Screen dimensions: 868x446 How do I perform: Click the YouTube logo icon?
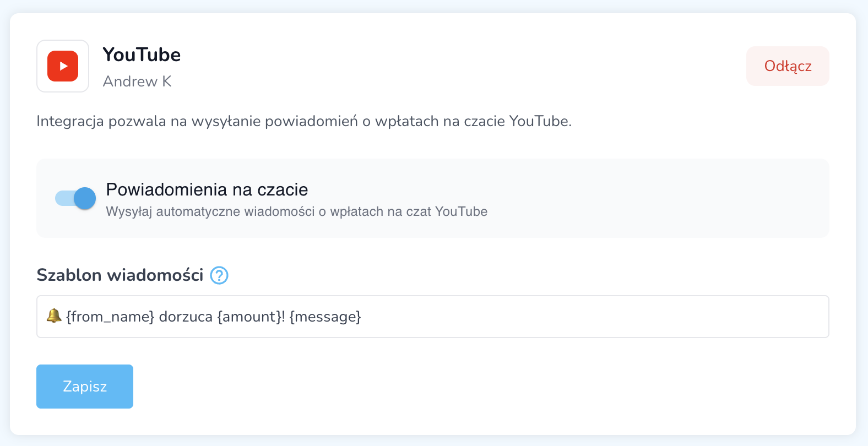pos(63,66)
